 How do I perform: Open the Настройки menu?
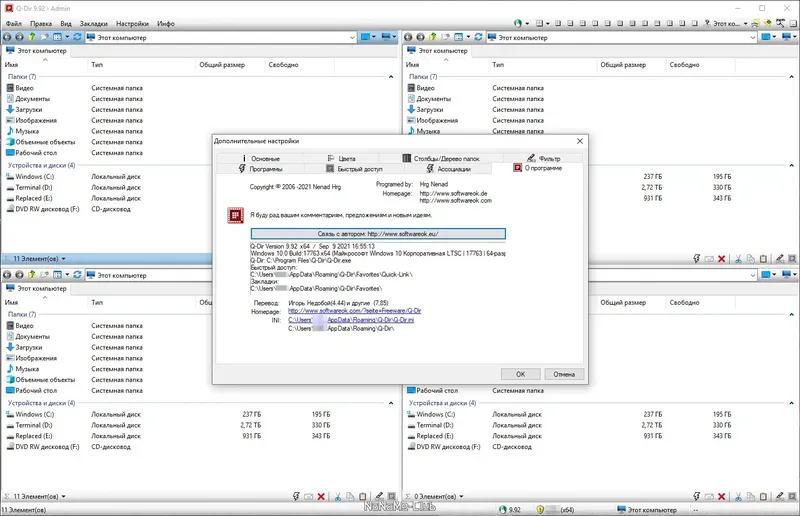pos(132,23)
